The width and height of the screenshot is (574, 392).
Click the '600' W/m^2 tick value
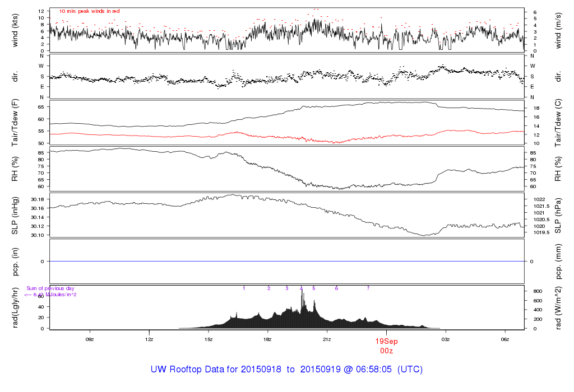point(538,301)
